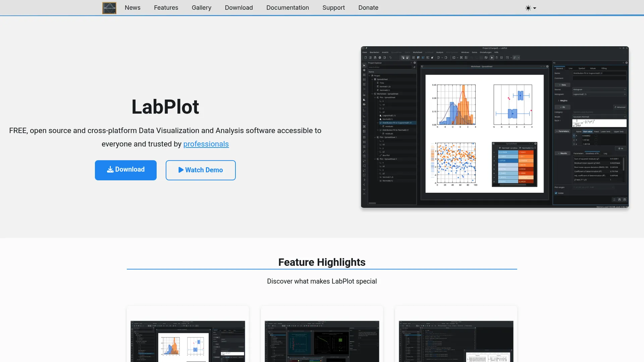Click the Watch Demo button
Viewport: 644px width, 362px height.
click(x=201, y=170)
